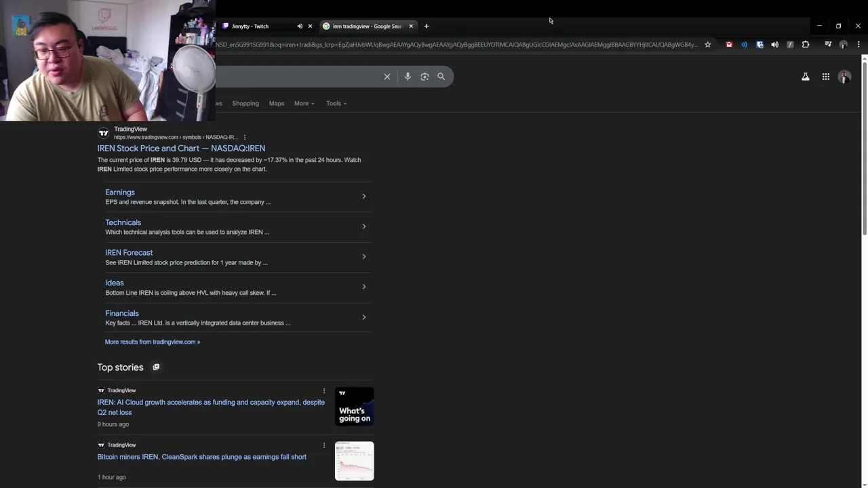
Task: Open Chrome's three-dot menu
Action: 859,45
